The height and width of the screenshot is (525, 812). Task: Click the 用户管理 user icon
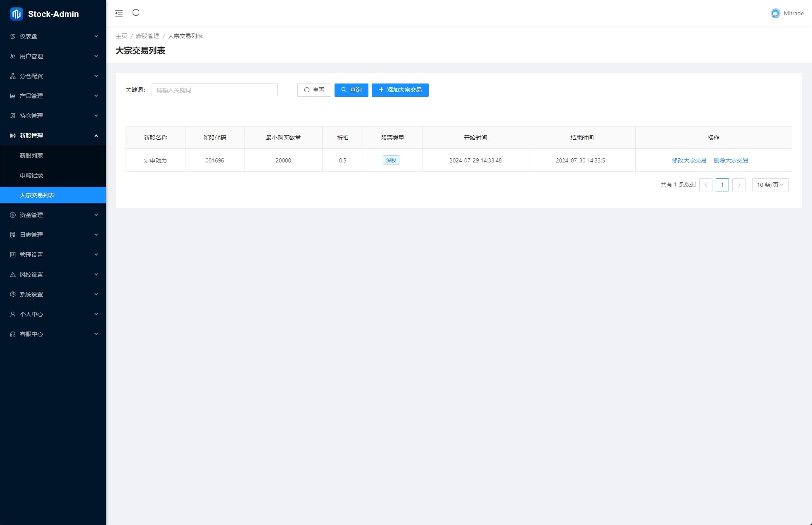click(13, 56)
